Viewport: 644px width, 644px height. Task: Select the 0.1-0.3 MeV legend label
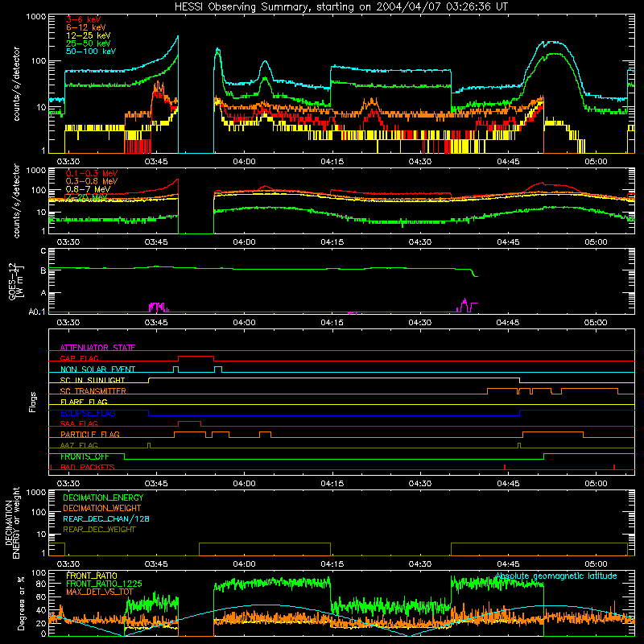coord(92,173)
